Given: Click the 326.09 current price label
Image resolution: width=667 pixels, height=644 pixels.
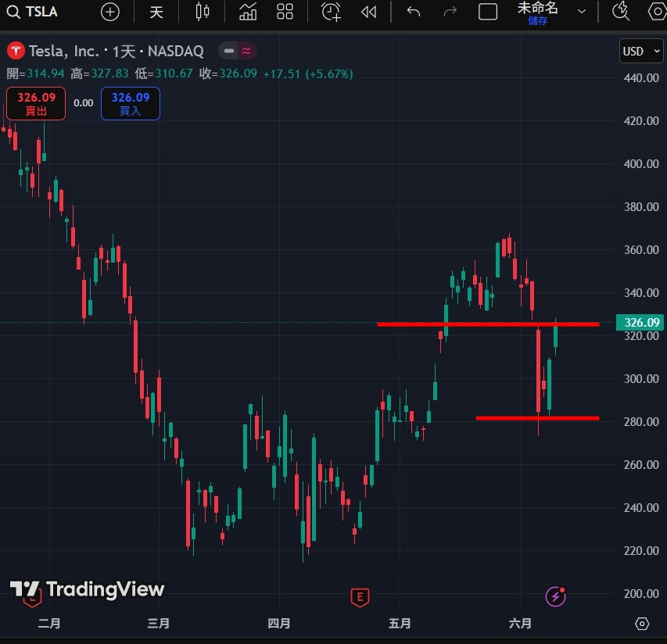Looking at the screenshot, I should (640, 322).
